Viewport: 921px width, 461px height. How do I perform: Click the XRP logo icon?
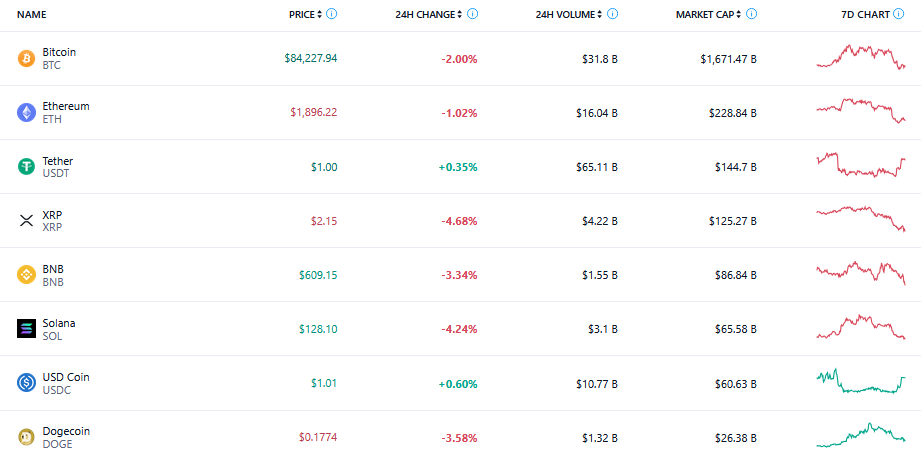click(x=26, y=221)
